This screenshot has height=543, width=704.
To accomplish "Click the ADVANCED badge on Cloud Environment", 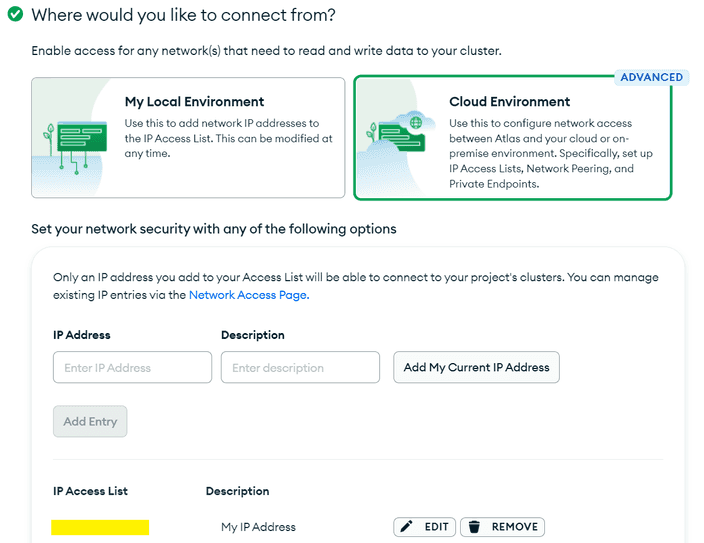I will tap(651, 77).
